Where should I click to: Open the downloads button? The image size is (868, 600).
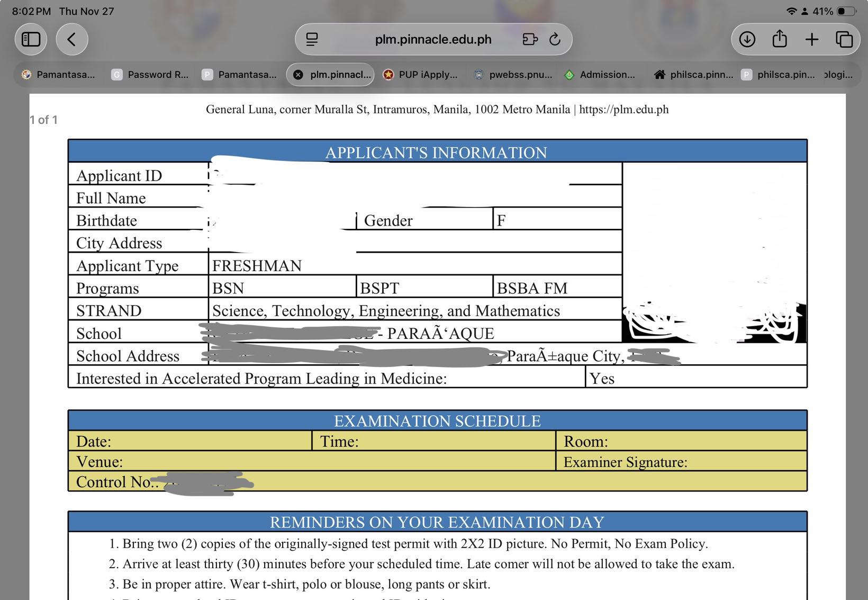747,39
